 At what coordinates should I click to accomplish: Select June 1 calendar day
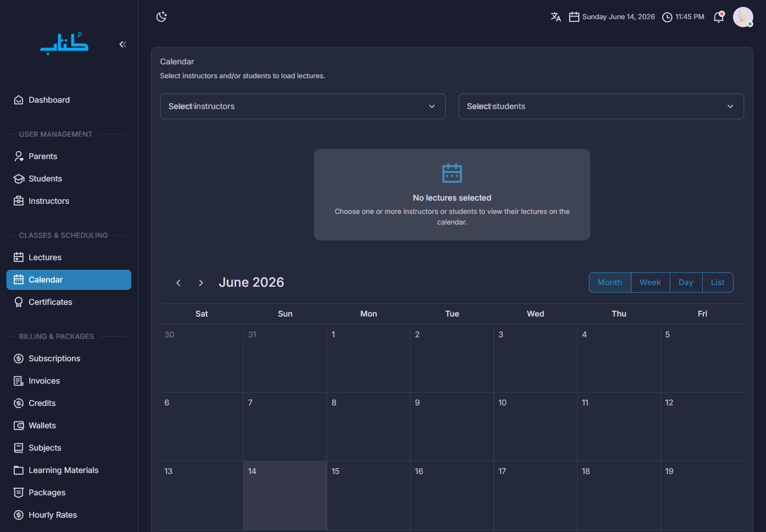pos(369,359)
